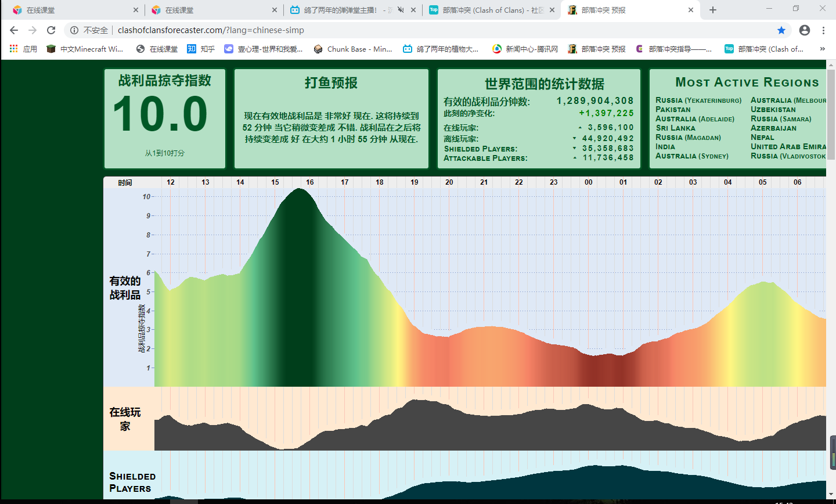Click Nepal in the regions list
This screenshot has height=504, width=836.
click(762, 137)
